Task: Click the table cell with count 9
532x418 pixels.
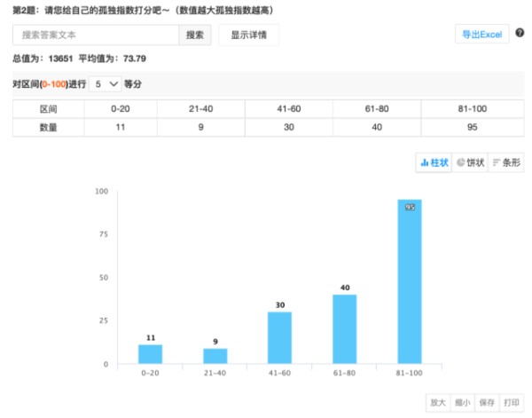Action: pyautogui.click(x=201, y=127)
